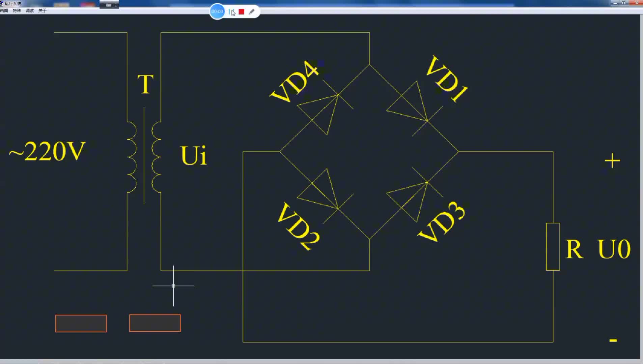Click the left orange-bordered input box
Image resolution: width=643 pixels, height=364 pixels.
coord(81,324)
